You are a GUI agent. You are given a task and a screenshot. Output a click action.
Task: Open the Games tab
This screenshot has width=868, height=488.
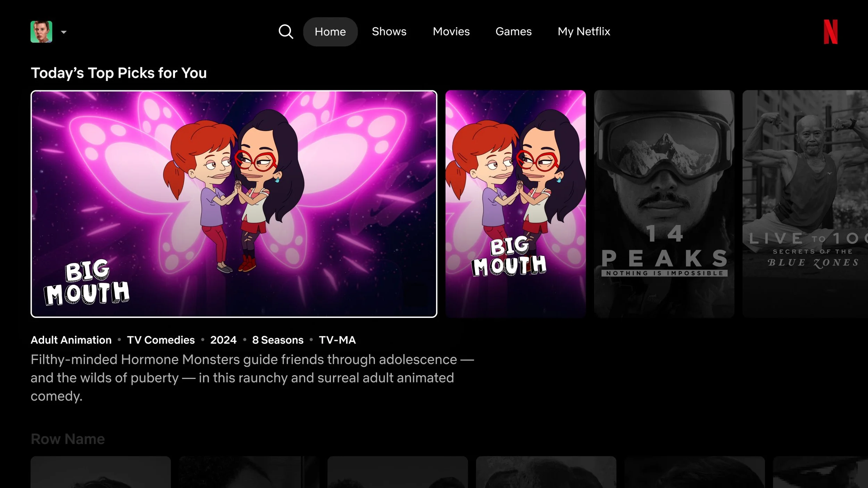pos(513,32)
